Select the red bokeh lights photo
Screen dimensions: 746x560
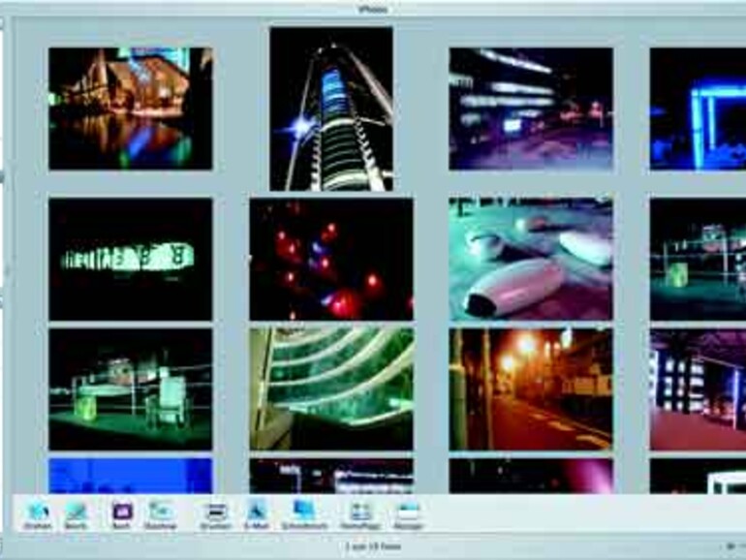pyautogui.click(x=331, y=259)
